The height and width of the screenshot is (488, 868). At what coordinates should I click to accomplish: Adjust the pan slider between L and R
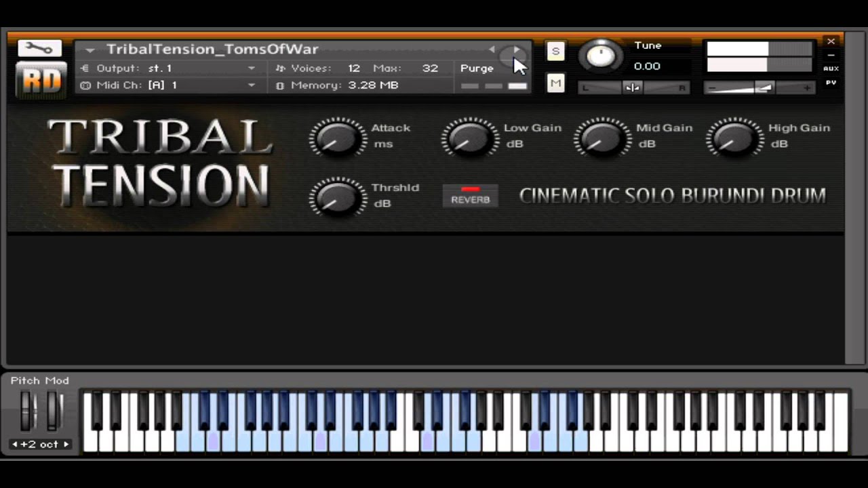pos(633,87)
